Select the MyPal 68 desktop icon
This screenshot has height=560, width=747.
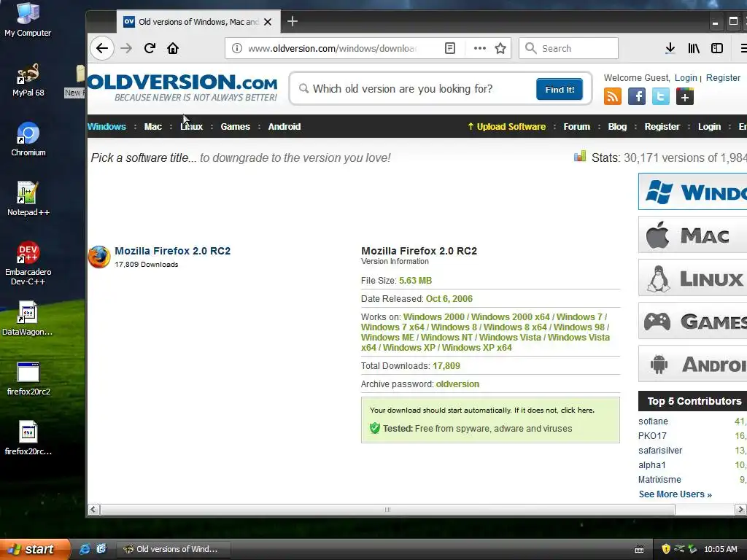tap(28, 80)
